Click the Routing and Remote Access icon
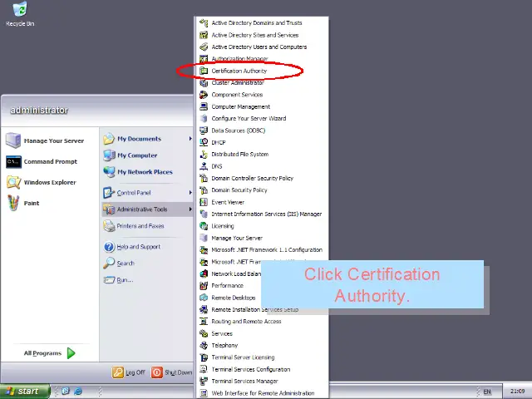This screenshot has width=532, height=399. coord(204,322)
